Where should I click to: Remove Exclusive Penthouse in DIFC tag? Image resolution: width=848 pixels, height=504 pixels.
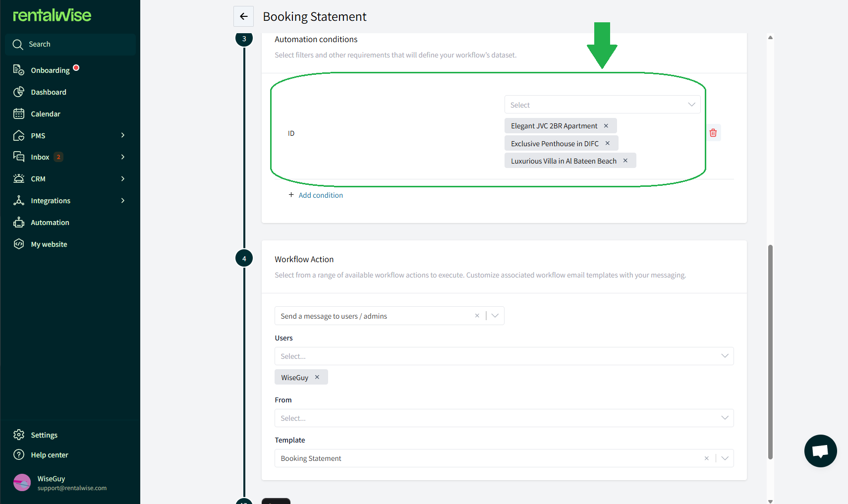(x=608, y=143)
